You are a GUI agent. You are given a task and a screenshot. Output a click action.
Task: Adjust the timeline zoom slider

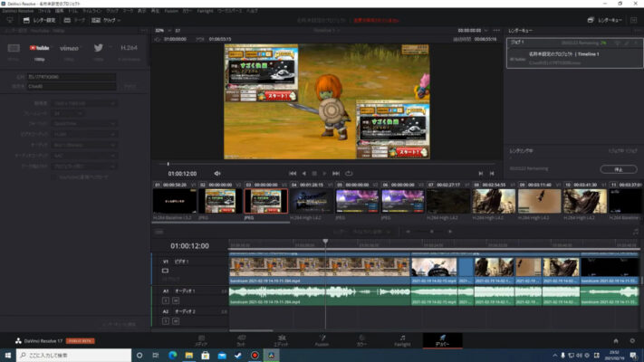point(431,232)
